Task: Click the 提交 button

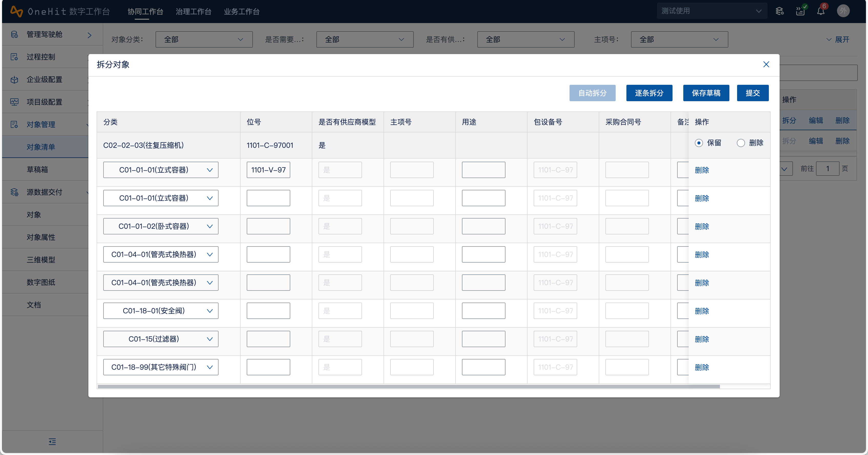Action: [752, 93]
